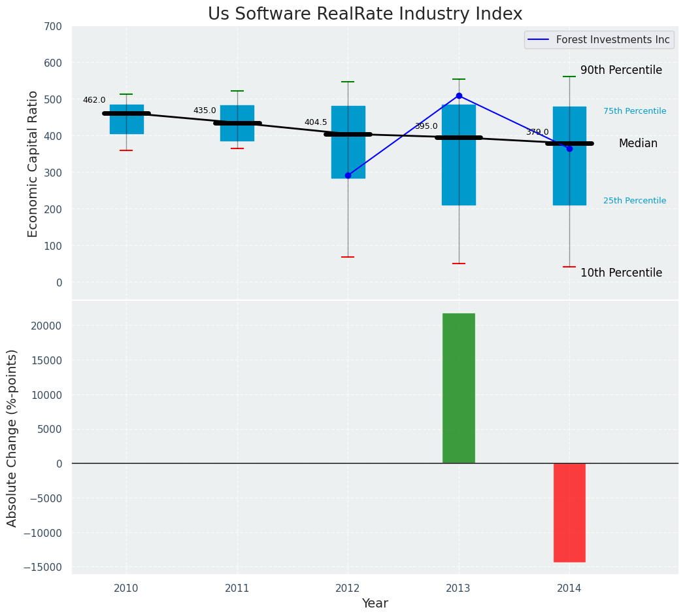The image size is (685, 616).
Task: Click the blue 2014 data point of Forest Investments
Action: pyautogui.click(x=569, y=149)
